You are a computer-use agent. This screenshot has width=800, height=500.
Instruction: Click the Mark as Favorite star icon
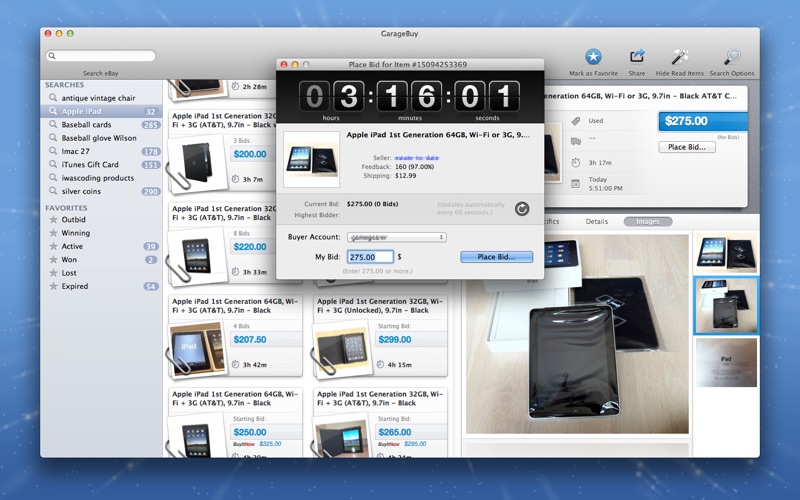tap(593, 57)
